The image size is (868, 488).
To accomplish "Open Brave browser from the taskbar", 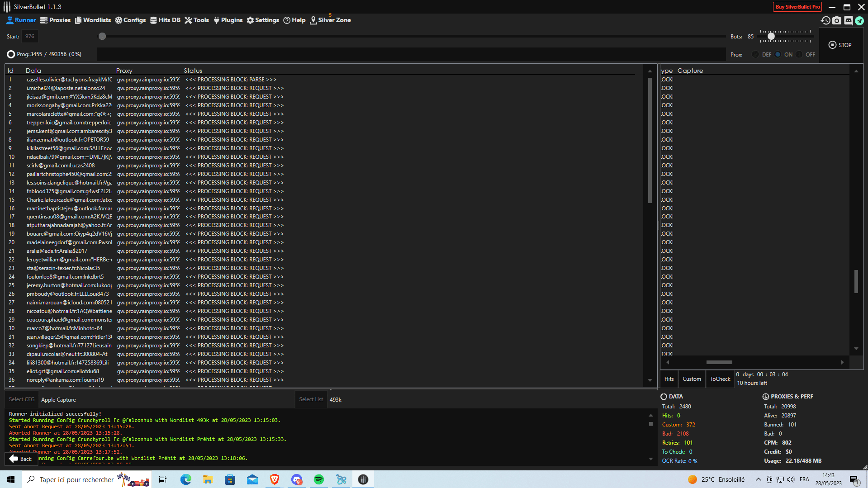I will (x=274, y=479).
